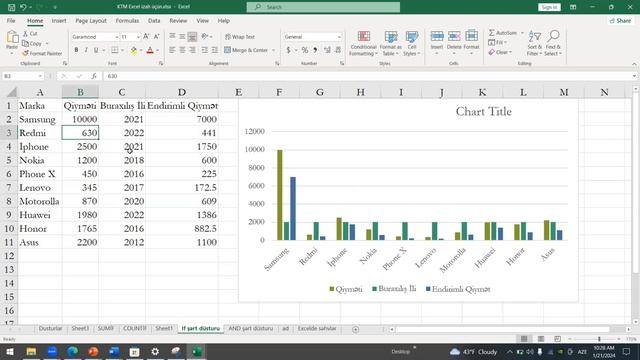Image resolution: width=640 pixels, height=360 pixels.
Task: Open Sort & Filter menu
Action: tap(534, 43)
